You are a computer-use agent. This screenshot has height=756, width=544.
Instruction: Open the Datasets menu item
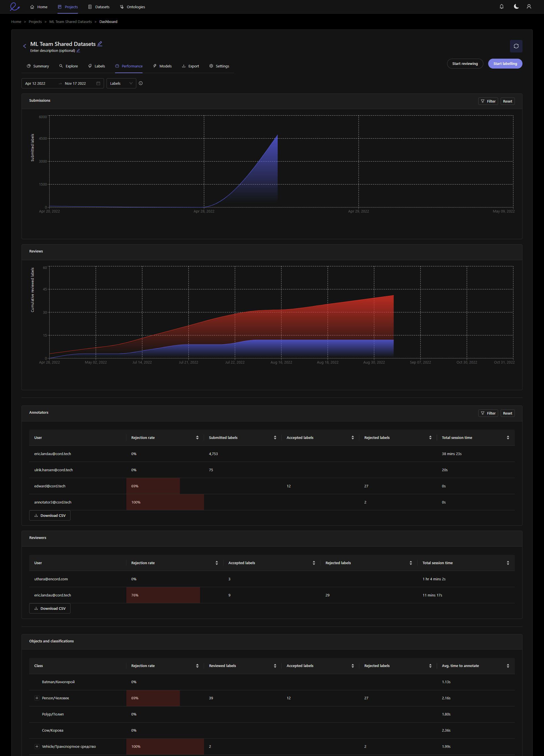[99, 7]
